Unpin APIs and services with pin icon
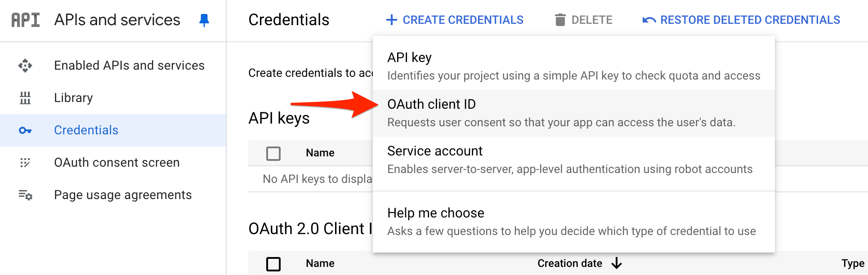The width and height of the screenshot is (868, 275). [x=204, y=20]
